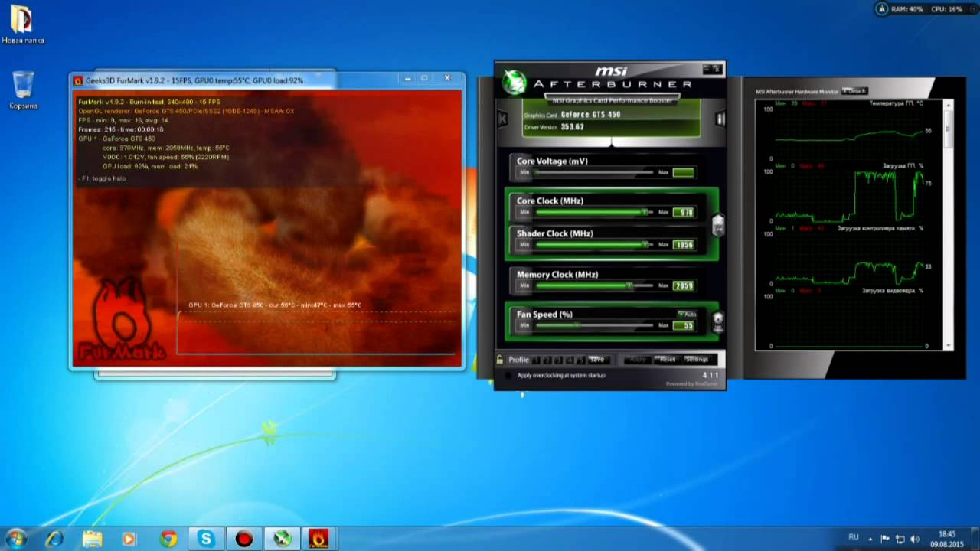The width and height of the screenshot is (980, 551).
Task: Open the Windows Start menu
Action: (x=16, y=539)
